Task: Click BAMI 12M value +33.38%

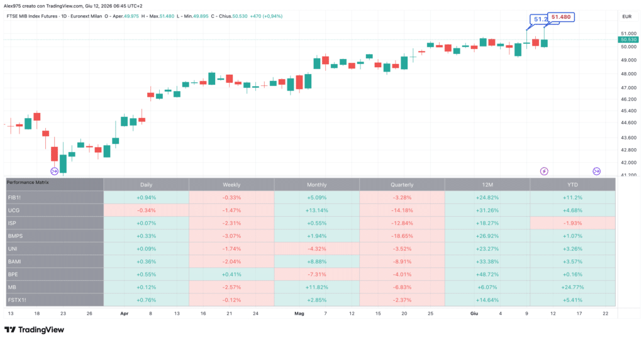Action: (487, 261)
